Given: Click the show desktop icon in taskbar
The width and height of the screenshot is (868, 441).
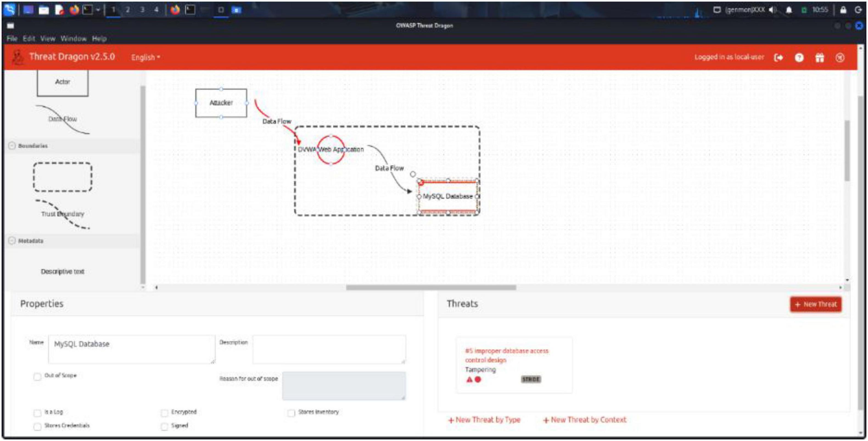Looking at the screenshot, I should [28, 10].
